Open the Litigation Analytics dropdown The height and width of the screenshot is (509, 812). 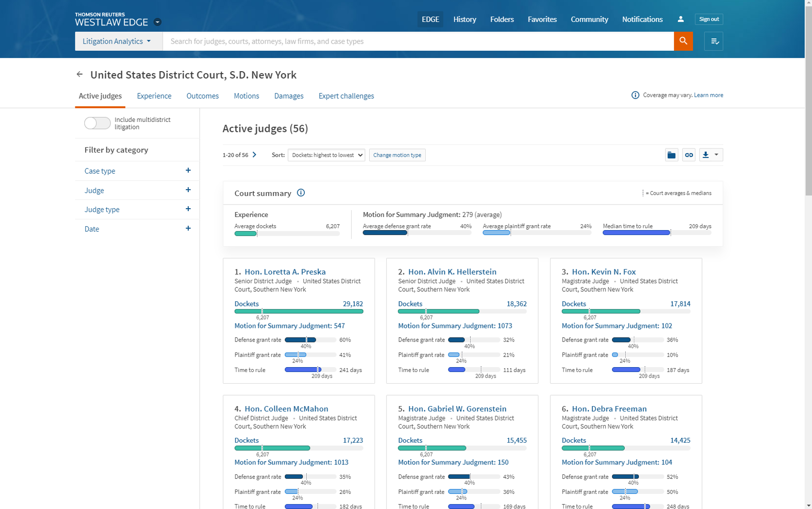[118, 41]
